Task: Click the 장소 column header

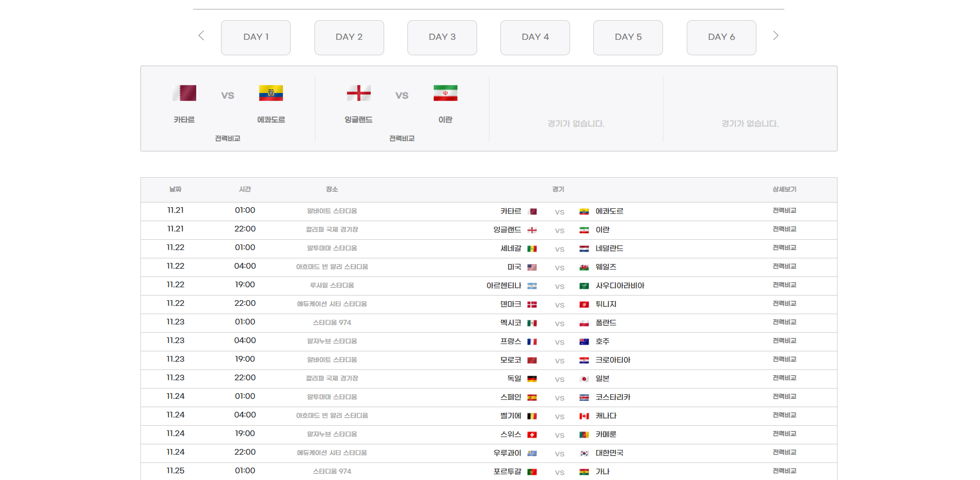Action: (331, 190)
